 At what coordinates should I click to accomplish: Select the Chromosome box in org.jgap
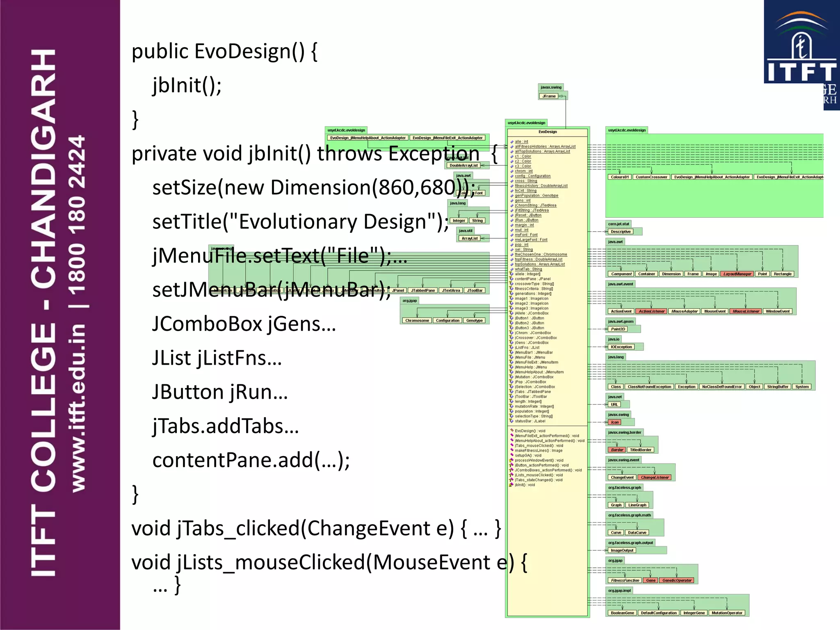(417, 321)
